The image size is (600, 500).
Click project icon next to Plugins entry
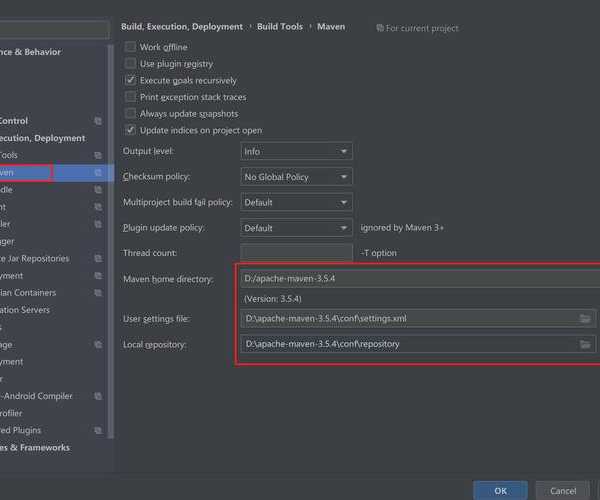click(98, 430)
